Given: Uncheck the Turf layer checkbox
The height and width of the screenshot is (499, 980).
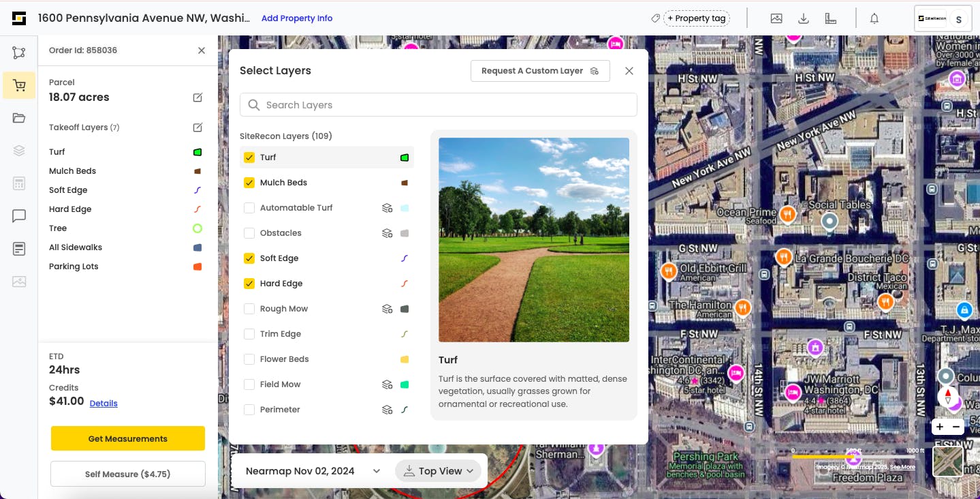Looking at the screenshot, I should [x=249, y=157].
